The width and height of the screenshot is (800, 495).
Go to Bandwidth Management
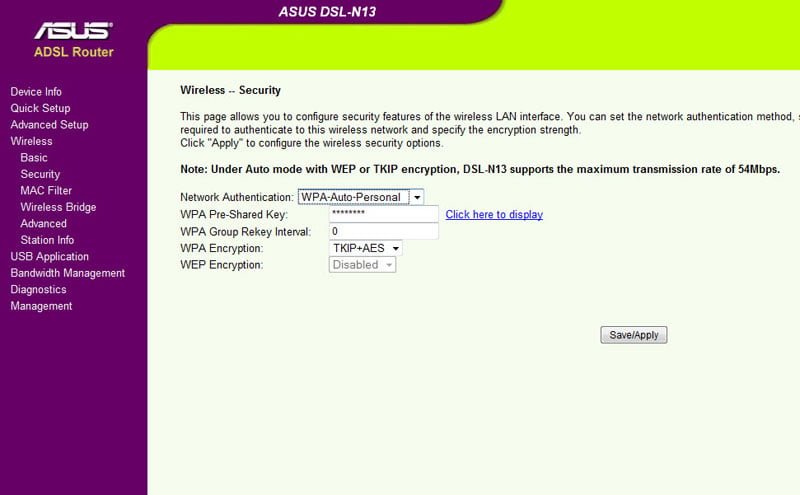click(x=67, y=273)
